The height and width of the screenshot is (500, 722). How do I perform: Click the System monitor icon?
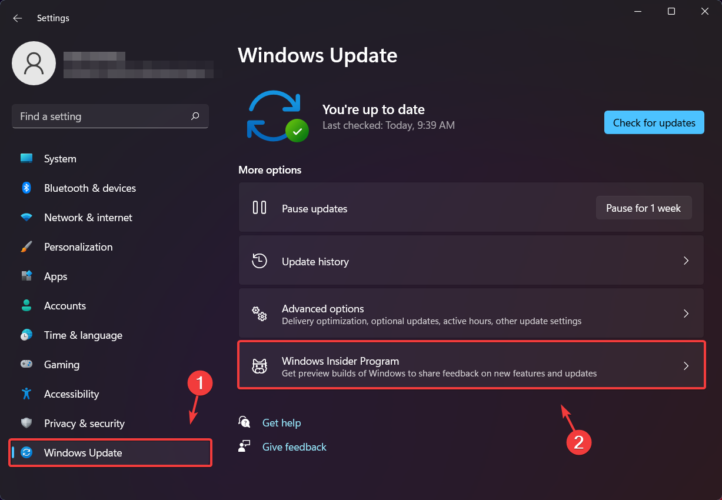[x=26, y=158]
